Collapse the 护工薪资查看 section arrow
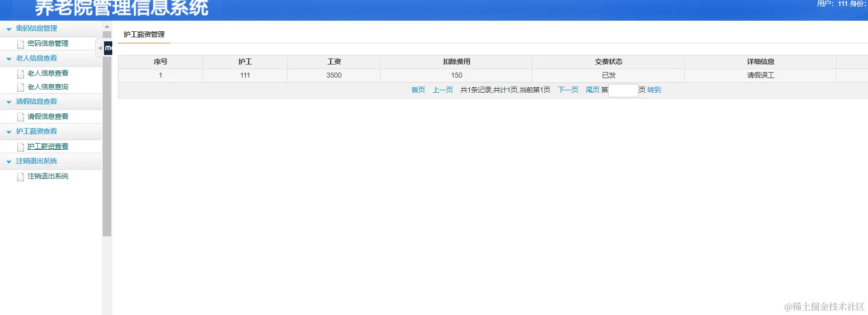The width and height of the screenshot is (868, 315). click(x=9, y=132)
